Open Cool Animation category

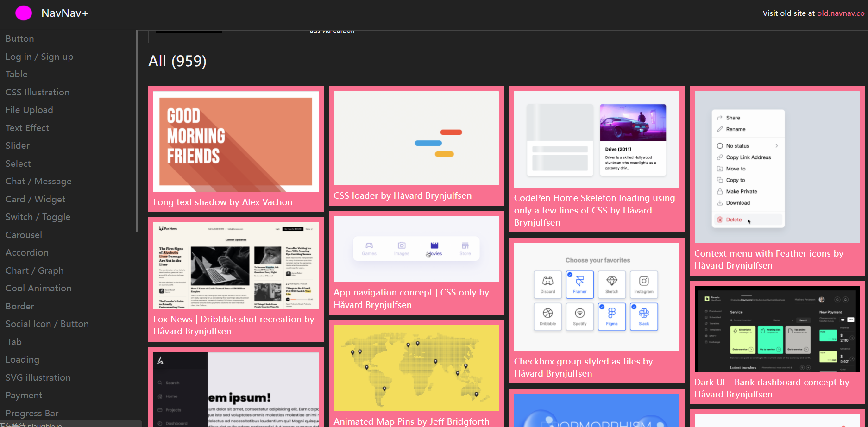point(38,288)
